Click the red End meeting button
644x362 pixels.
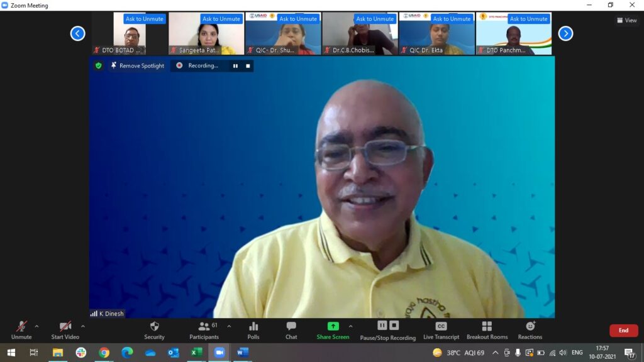click(x=623, y=331)
